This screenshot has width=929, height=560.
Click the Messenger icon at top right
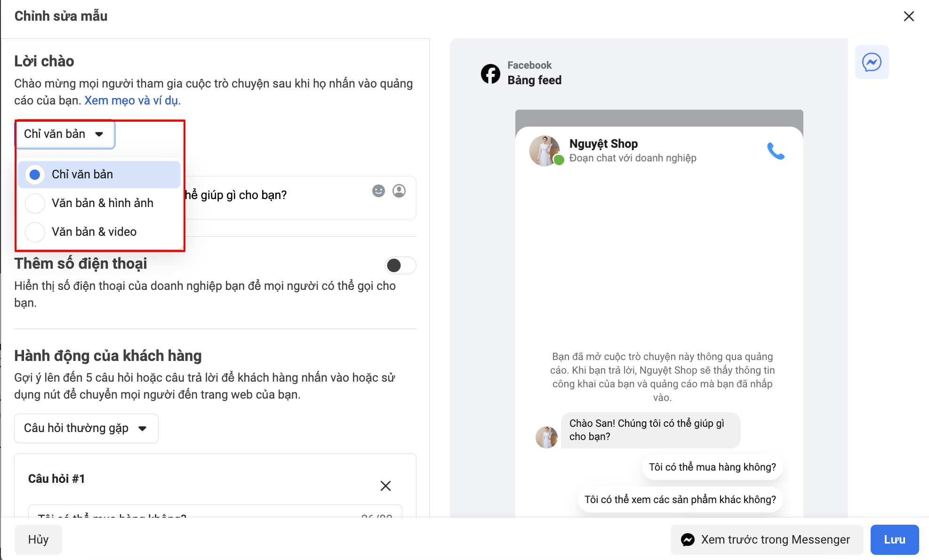tap(872, 62)
